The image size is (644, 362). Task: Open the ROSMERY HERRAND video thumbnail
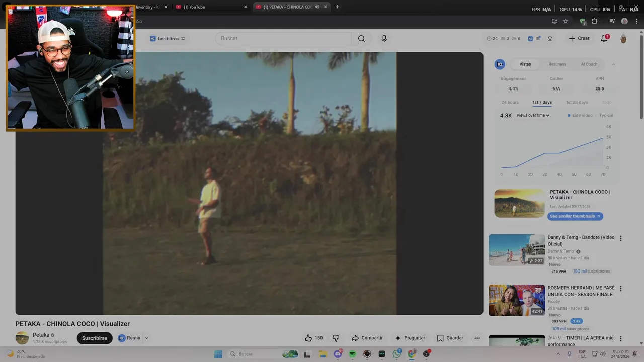pos(517,300)
